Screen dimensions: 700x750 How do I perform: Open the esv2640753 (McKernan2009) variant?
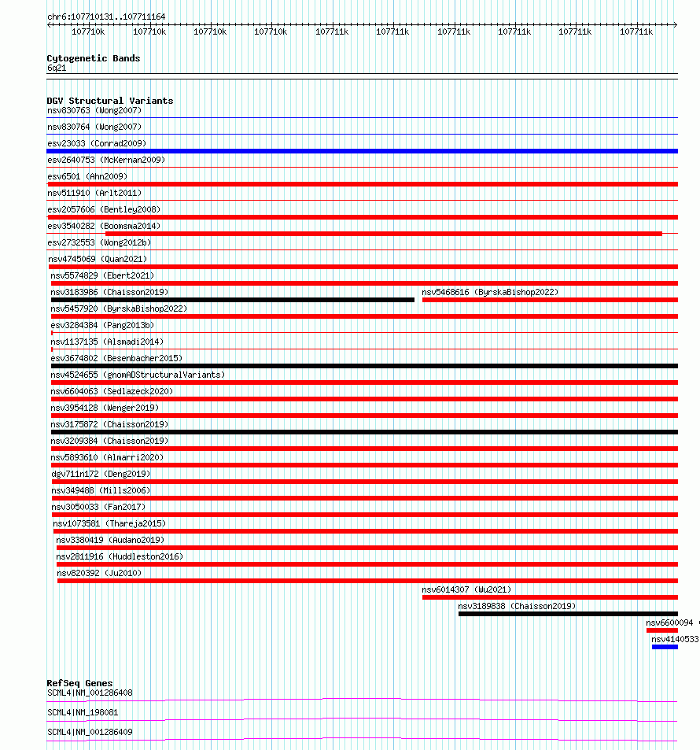[106, 160]
